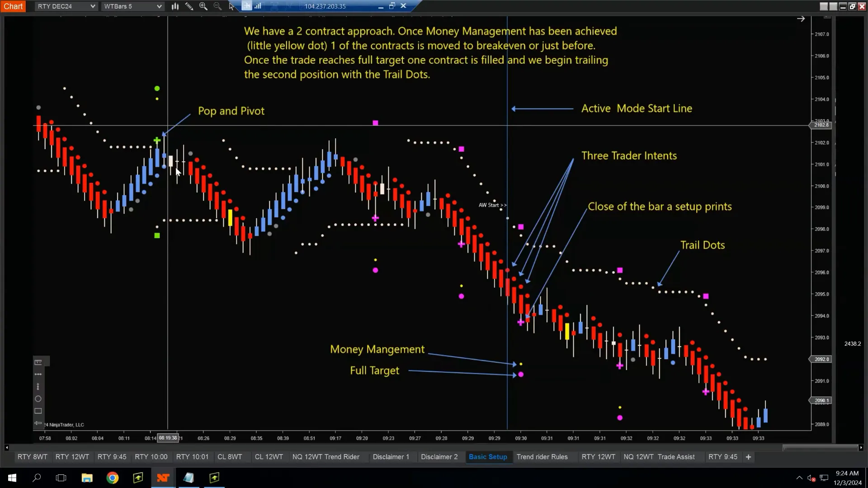Click the 104.237.203.35 remote connection title
The width and height of the screenshot is (868, 488).
tap(325, 6)
